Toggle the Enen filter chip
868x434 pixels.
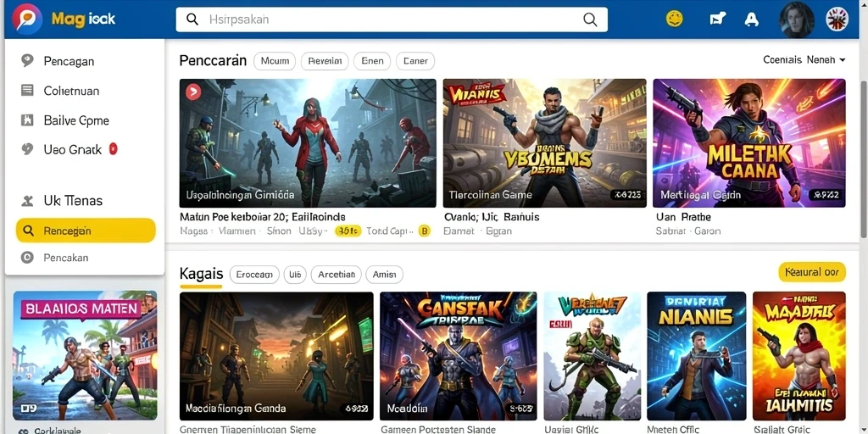tap(372, 61)
